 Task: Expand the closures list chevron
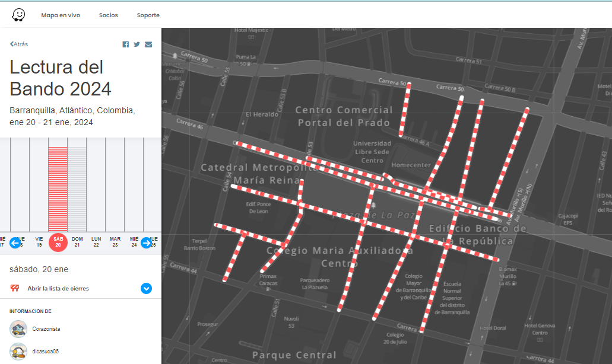pos(147,288)
